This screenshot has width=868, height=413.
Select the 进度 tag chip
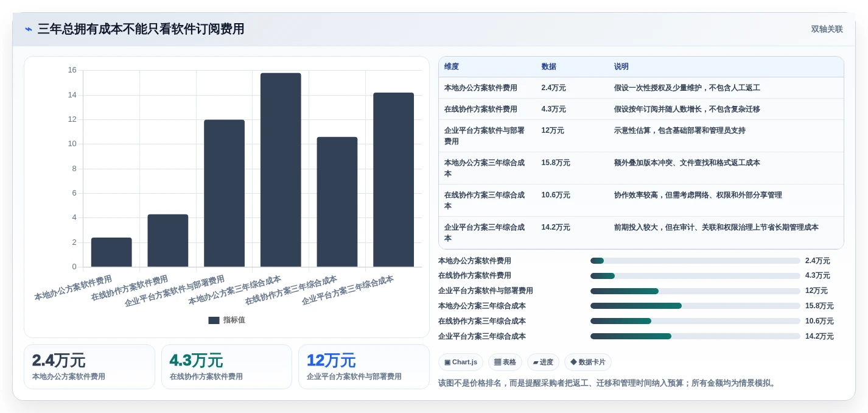(543, 362)
